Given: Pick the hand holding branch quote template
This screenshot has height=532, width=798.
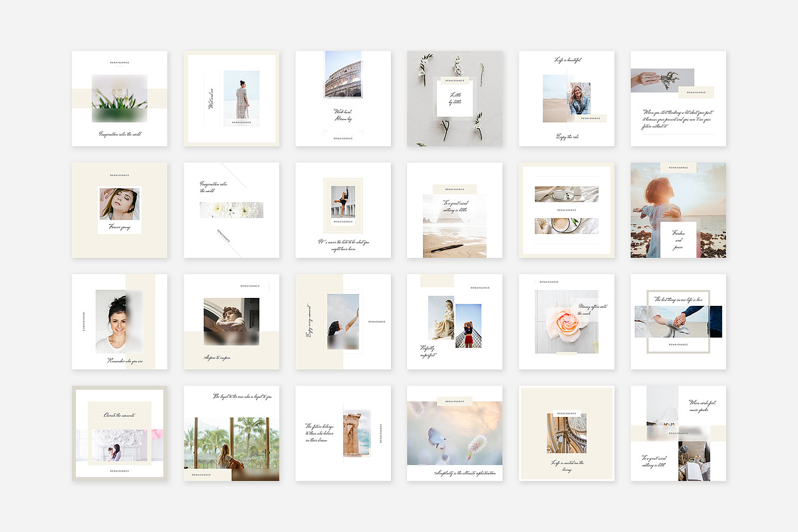Looking at the screenshot, I should (678, 98).
